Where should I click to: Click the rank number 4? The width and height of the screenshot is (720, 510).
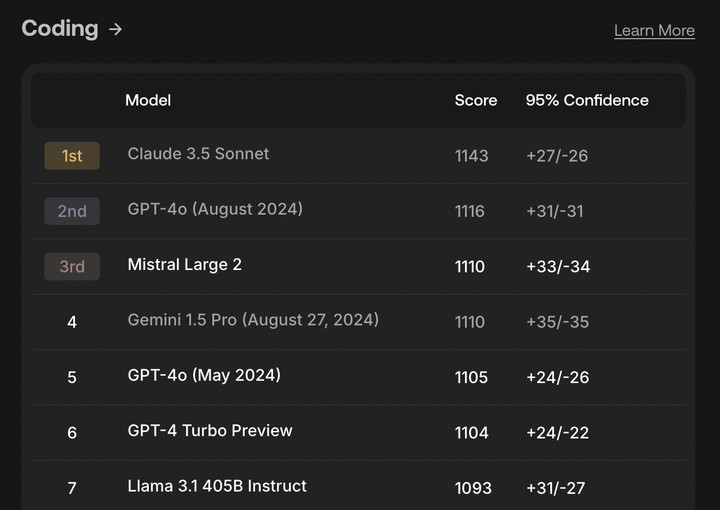[72, 322]
